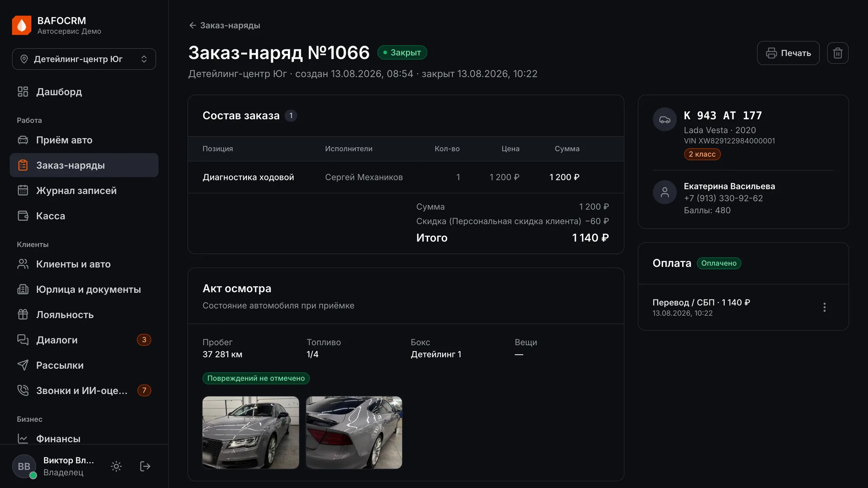Open Журнал записей

click(x=84, y=191)
